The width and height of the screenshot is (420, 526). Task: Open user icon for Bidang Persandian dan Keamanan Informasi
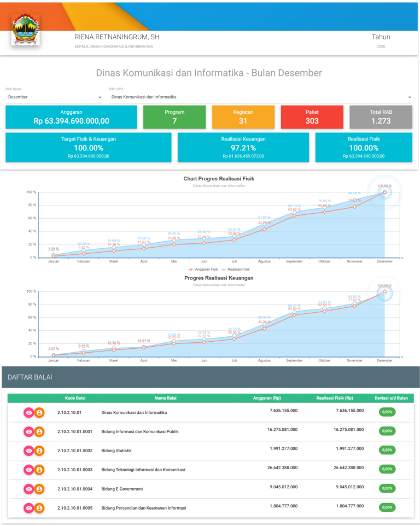(x=39, y=508)
